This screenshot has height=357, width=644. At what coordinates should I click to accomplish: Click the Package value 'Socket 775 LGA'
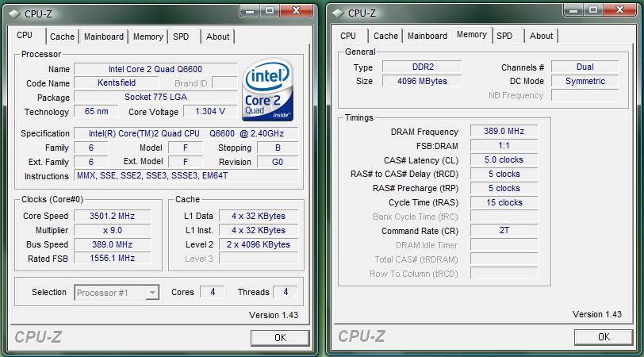point(155,97)
